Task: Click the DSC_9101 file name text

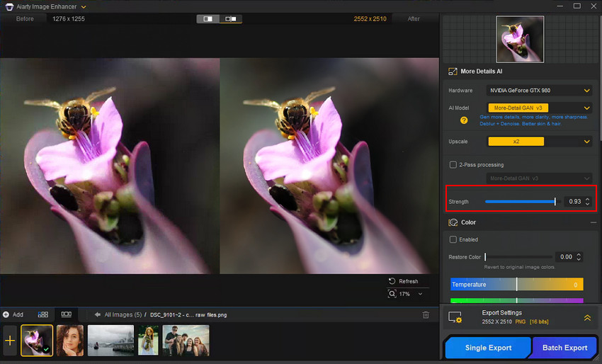Action: click(188, 315)
